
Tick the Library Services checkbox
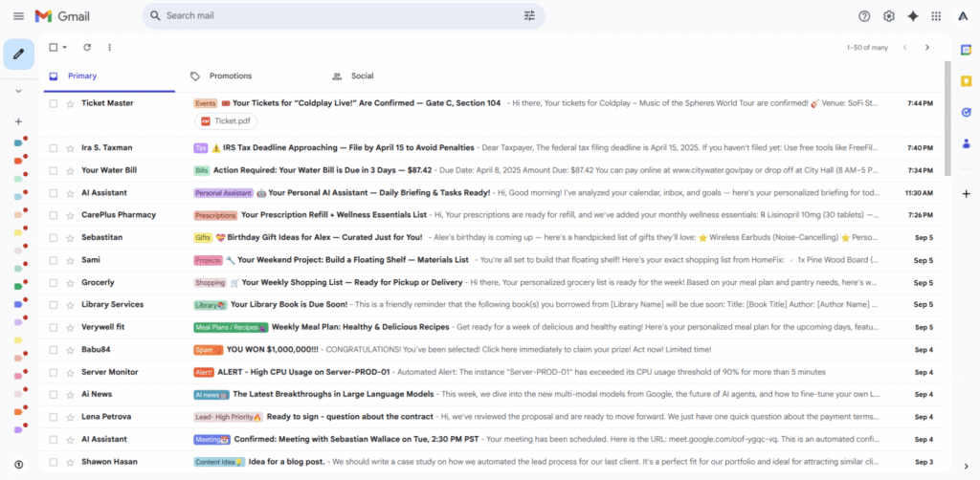pos(54,305)
